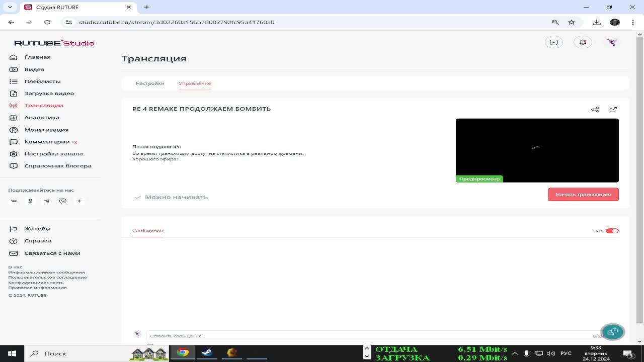Screen dimensions: 644x362
Task: Switch the РУС input language indicator
Action: (x=566, y=353)
